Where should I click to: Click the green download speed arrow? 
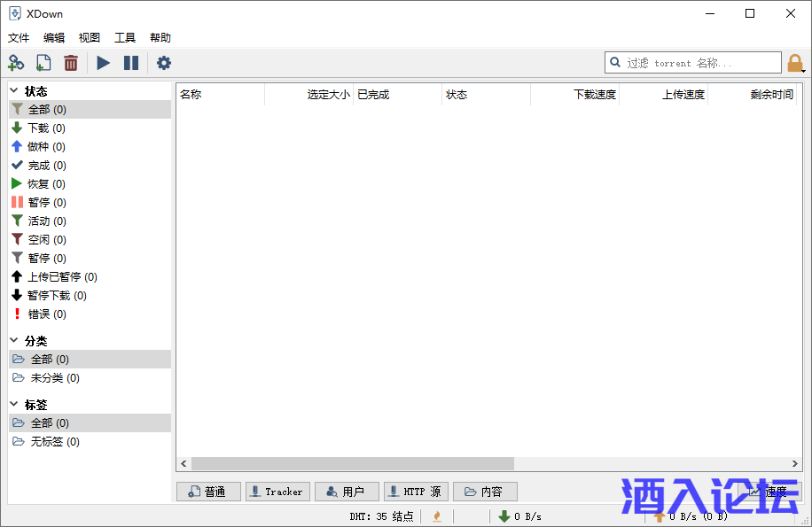[504, 516]
